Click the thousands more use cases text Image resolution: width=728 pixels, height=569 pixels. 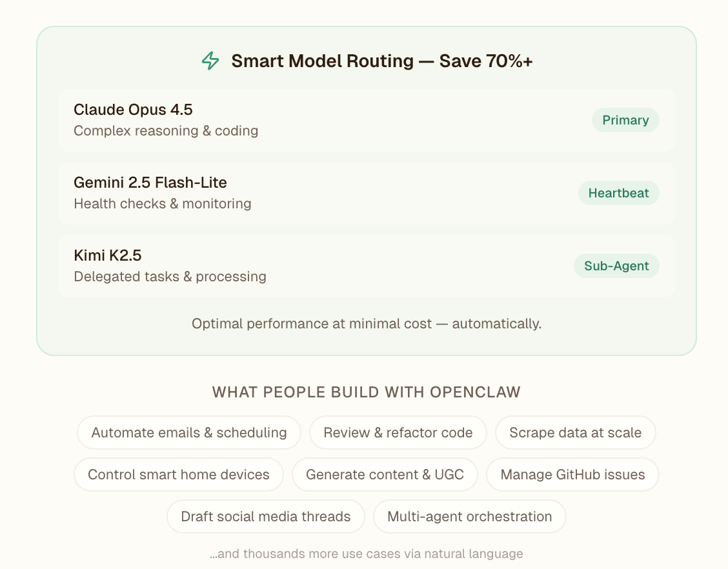coord(366,554)
